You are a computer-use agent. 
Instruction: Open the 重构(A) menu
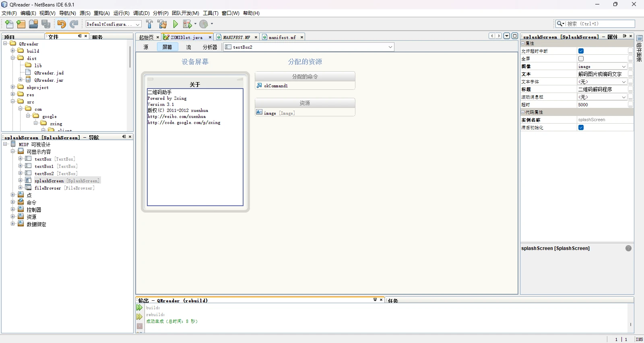point(101,13)
